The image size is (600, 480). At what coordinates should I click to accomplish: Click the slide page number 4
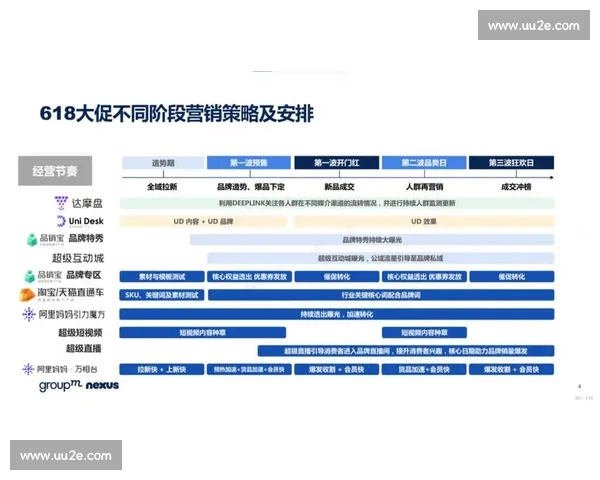click(580, 387)
